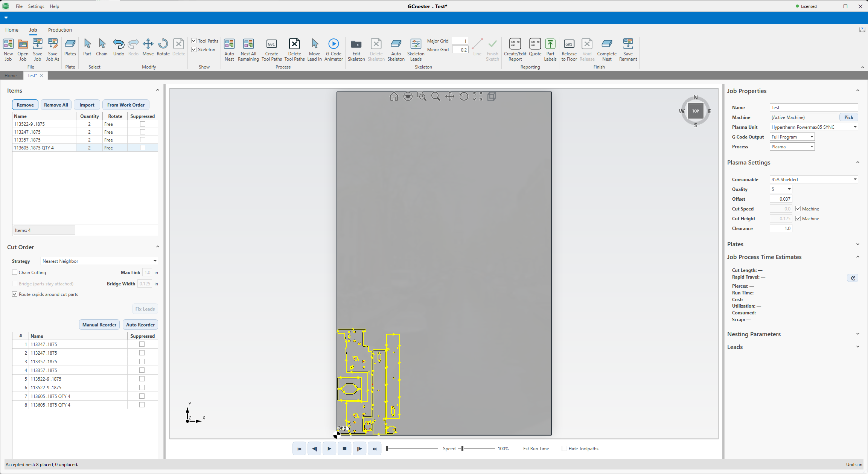Click home view icon in viewport
This screenshot has width=868, height=474.
394,96
